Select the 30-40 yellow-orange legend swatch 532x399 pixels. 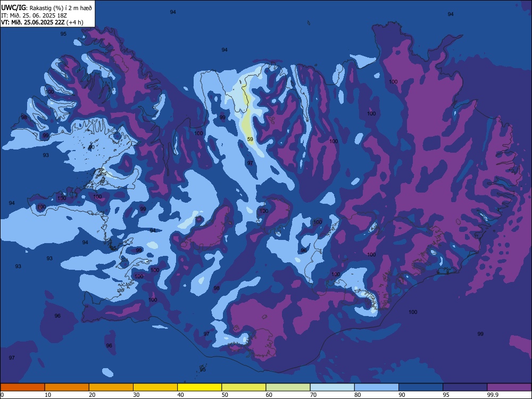(x=155, y=387)
